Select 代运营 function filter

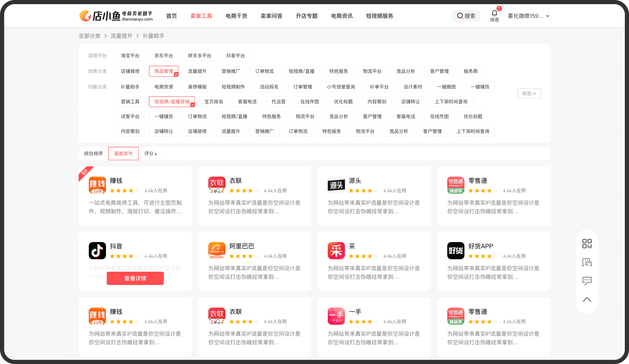pos(279,102)
